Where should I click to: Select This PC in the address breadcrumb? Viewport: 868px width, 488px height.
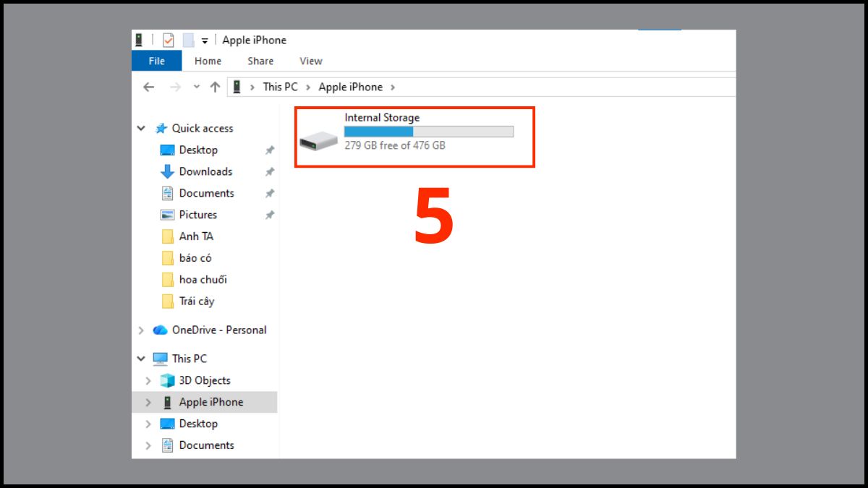tap(280, 87)
